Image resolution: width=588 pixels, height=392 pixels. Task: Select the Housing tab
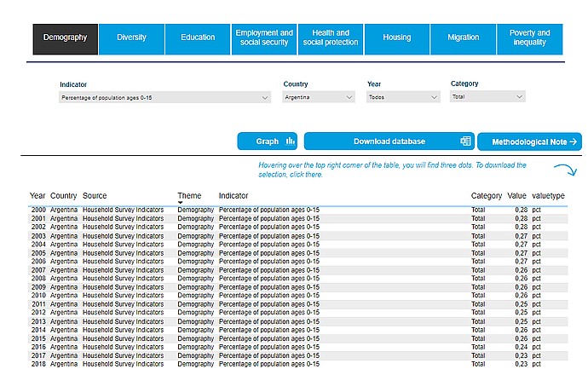[397, 39]
